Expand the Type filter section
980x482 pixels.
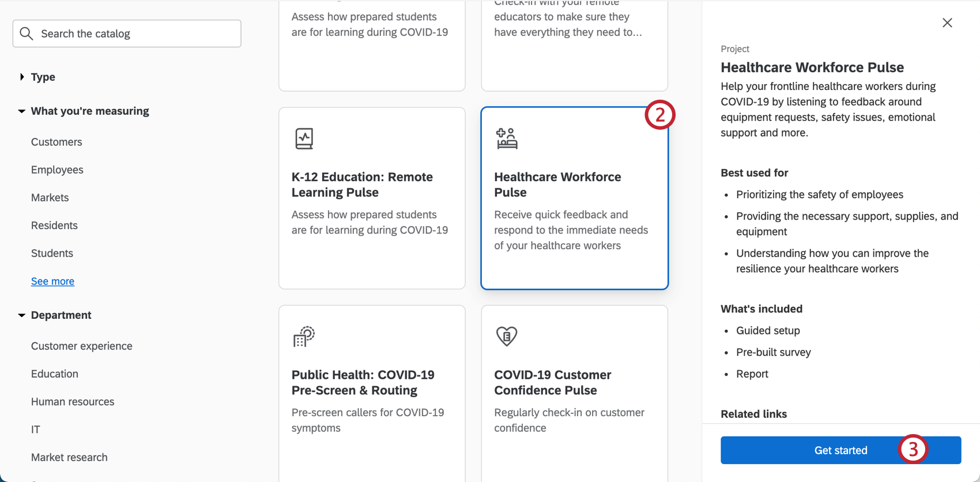click(x=22, y=77)
